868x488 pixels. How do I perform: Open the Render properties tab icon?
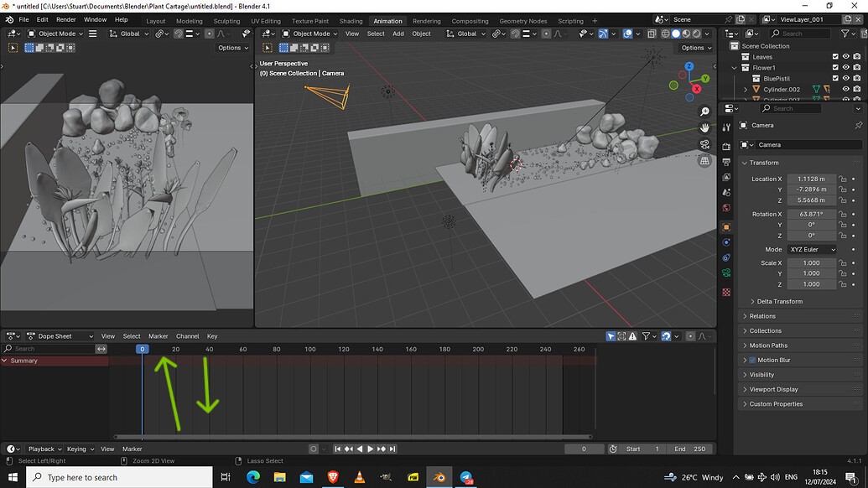point(726,147)
